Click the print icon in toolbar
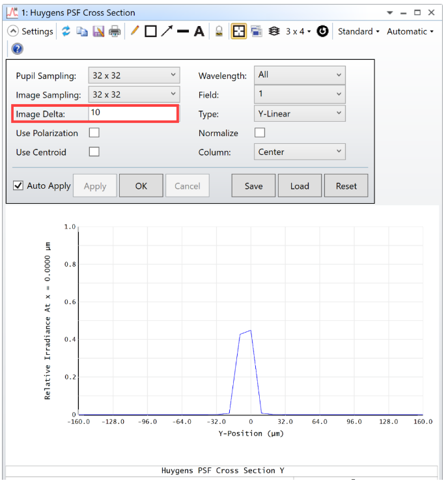Viewport: 448px width, 483px height. pyautogui.click(x=115, y=31)
